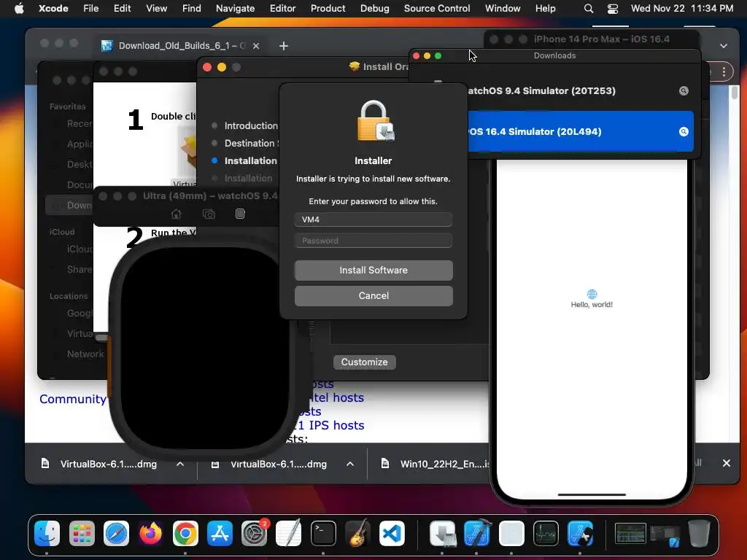
Task: Click the username field containing VM4
Action: (373, 219)
